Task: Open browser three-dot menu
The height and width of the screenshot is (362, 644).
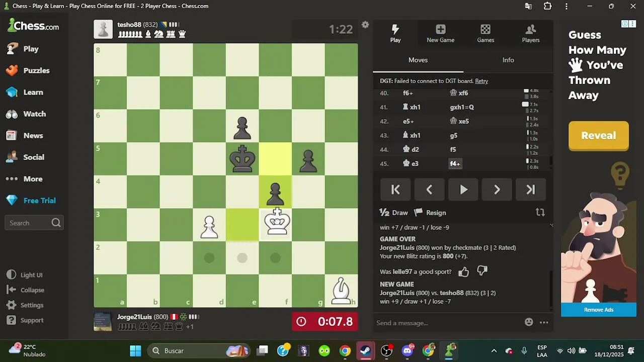Action: 567,6
